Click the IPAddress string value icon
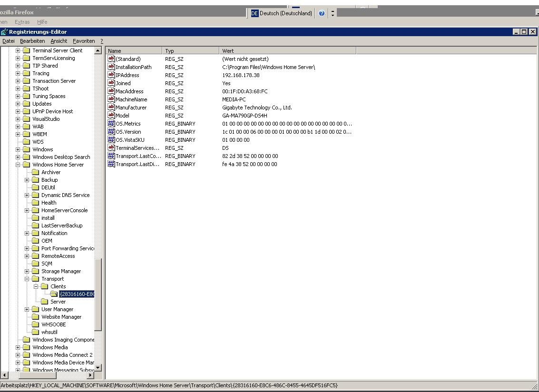This screenshot has height=392, width=539. 111,75
